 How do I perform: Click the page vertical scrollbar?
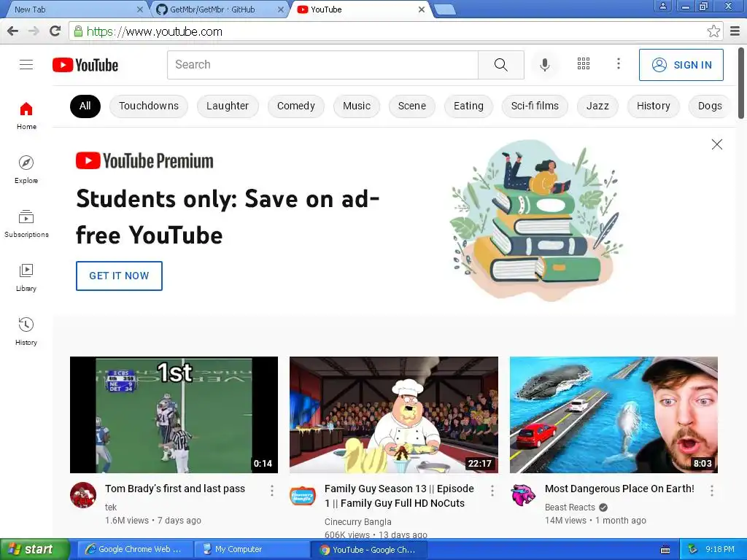[742, 83]
